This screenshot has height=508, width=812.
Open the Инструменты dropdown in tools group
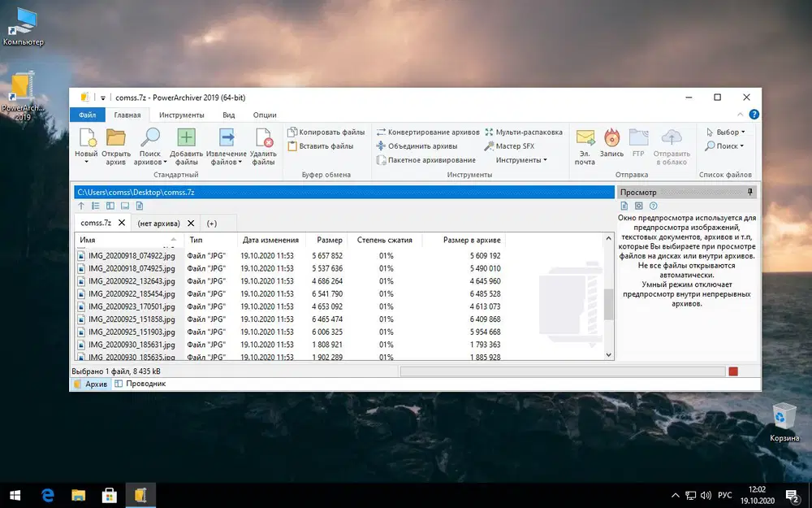pyautogui.click(x=521, y=160)
